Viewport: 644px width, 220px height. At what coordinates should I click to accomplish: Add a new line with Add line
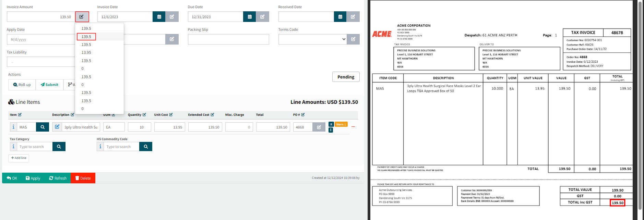coord(19,158)
